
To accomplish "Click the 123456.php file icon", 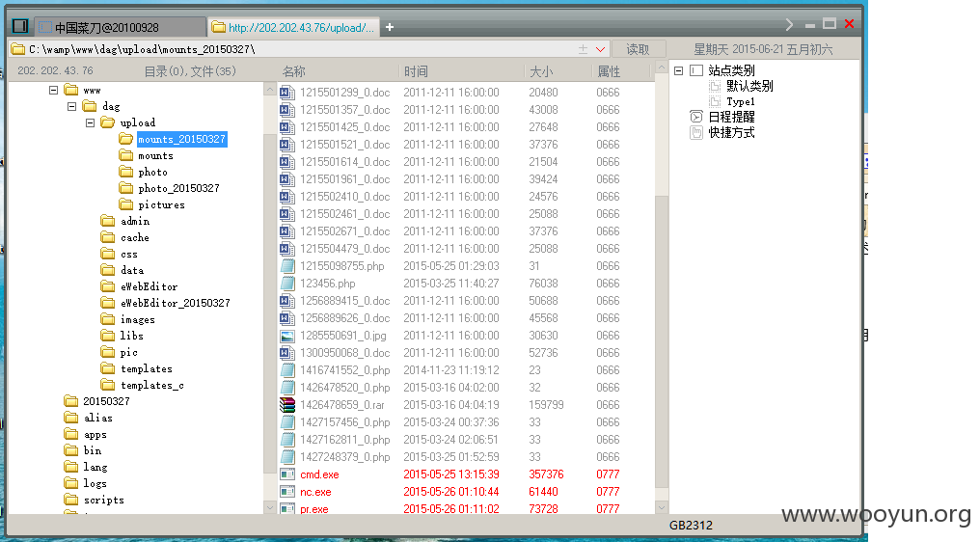I will tap(286, 284).
